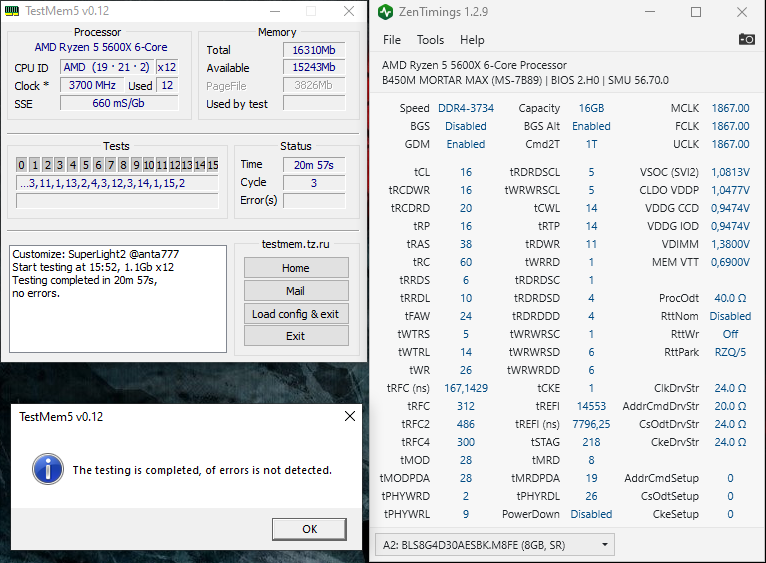Screen dimensions: 766x563
Task: Close the TestMem5 completion dialog
Action: (x=350, y=416)
